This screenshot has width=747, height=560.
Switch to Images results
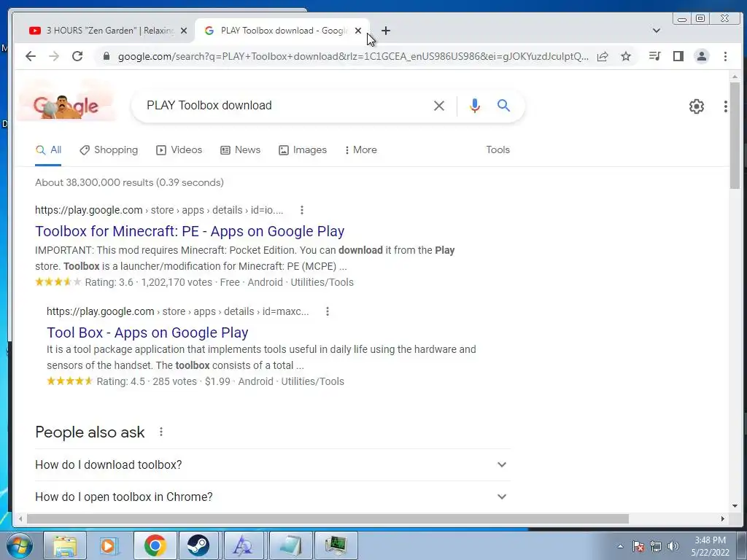303,150
